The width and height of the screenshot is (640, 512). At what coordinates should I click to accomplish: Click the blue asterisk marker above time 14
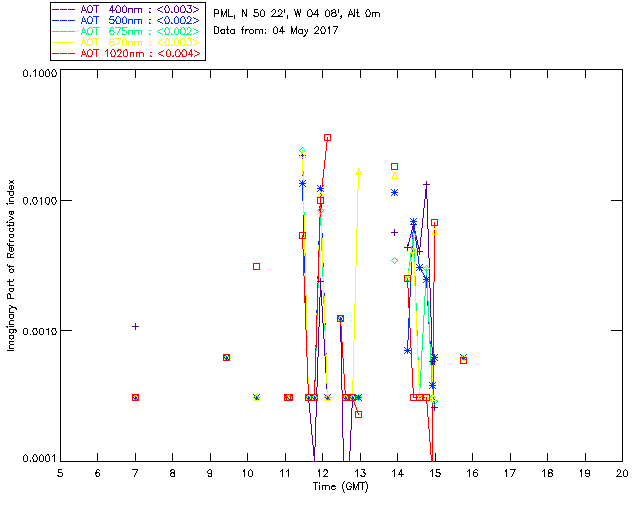pyautogui.click(x=394, y=193)
